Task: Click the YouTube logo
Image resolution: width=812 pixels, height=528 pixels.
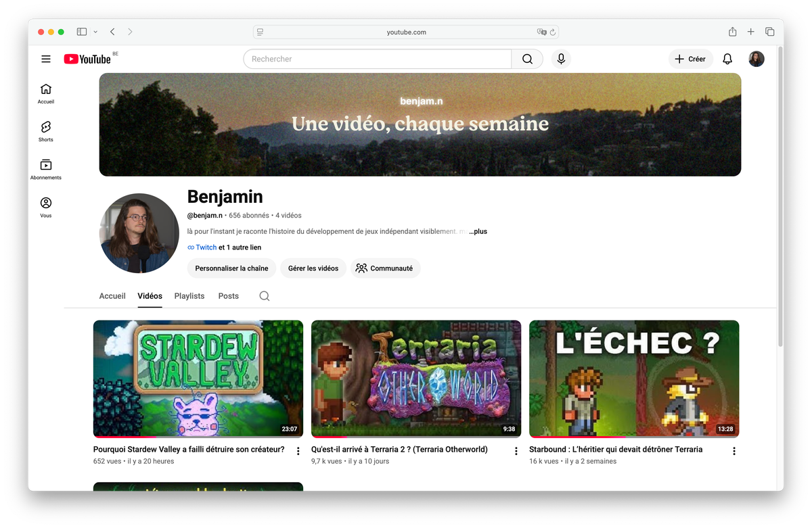Action: tap(87, 59)
